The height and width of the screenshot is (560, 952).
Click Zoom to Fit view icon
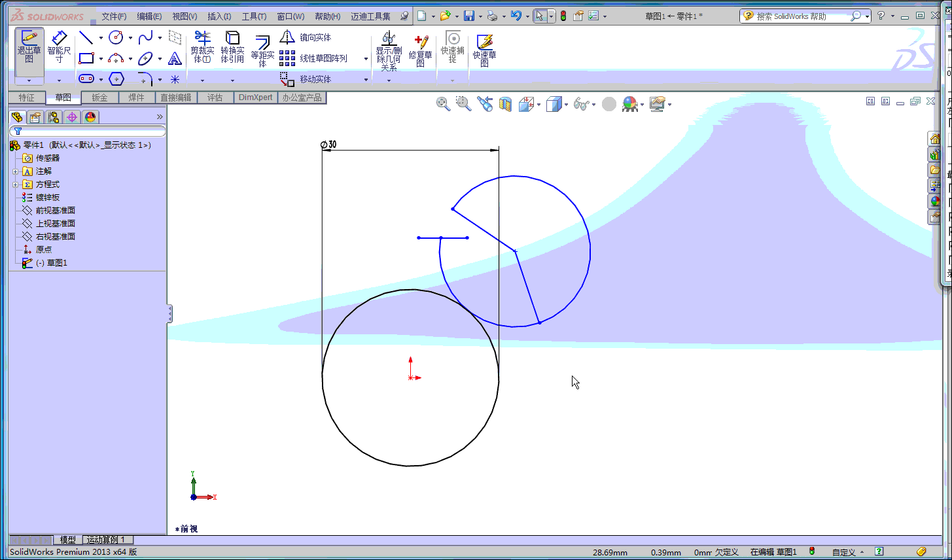(x=443, y=104)
